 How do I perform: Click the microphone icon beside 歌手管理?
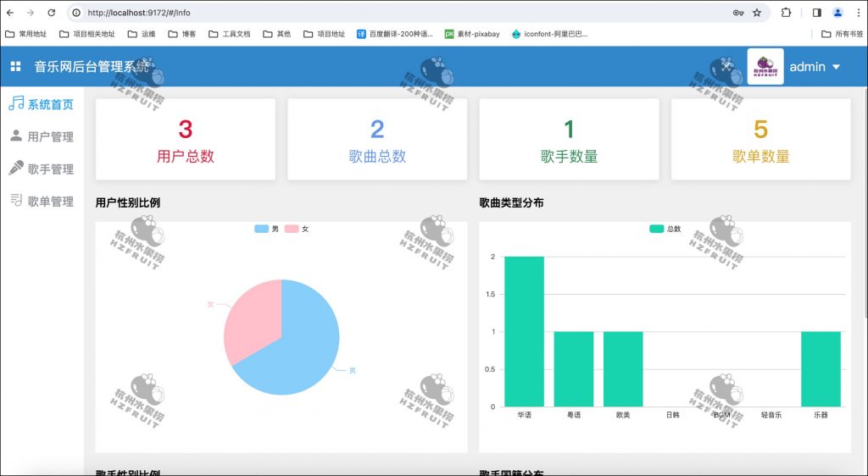(17, 168)
